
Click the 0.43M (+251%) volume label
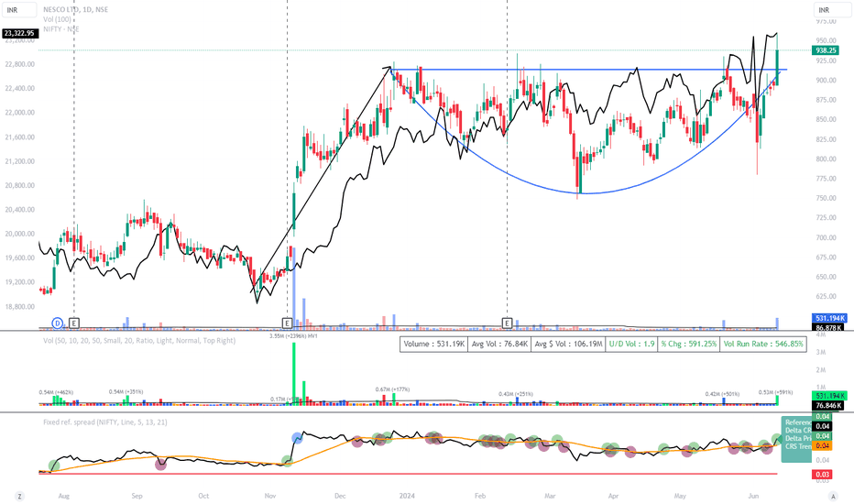[515, 394]
